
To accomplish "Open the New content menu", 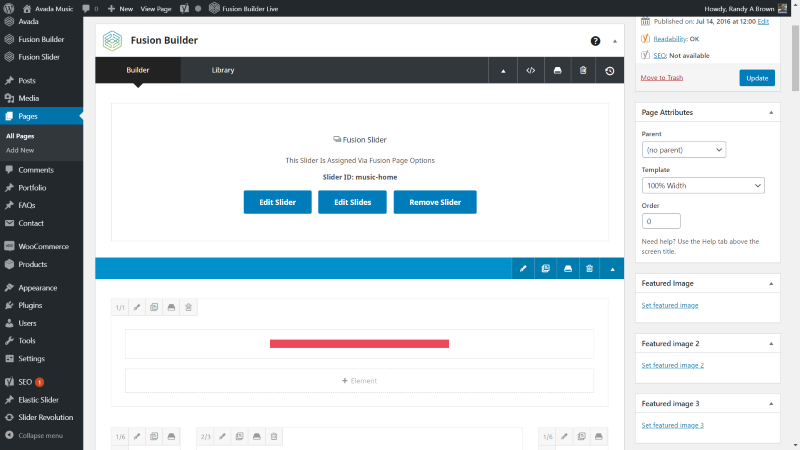I will 120,9.
